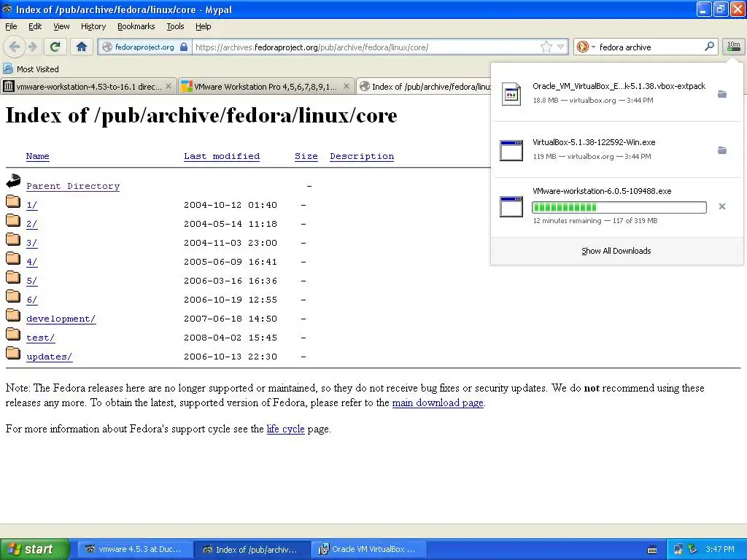Click the taskbar clock showing 3:47 PM
Image resolution: width=747 pixels, height=560 pixels.
click(719, 550)
